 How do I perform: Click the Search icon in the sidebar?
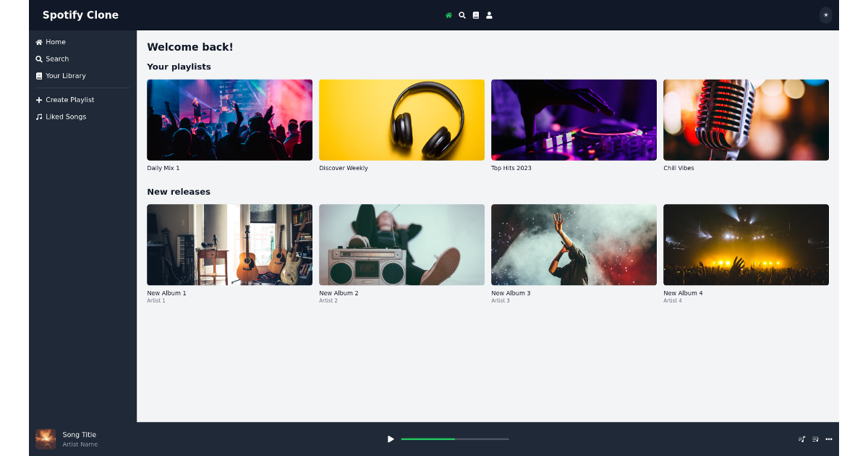click(x=40, y=59)
